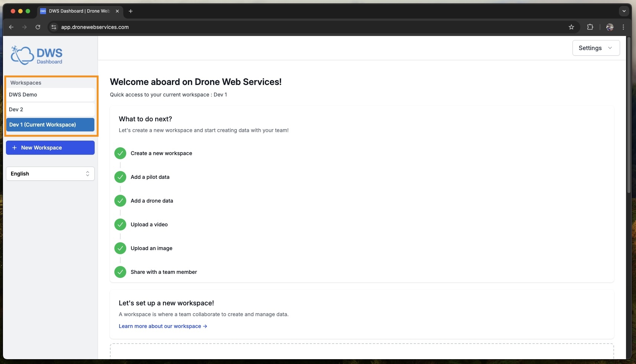Viewport: 636px width, 364px height.
Task: Click the browser back arrow
Action: pyautogui.click(x=11, y=27)
